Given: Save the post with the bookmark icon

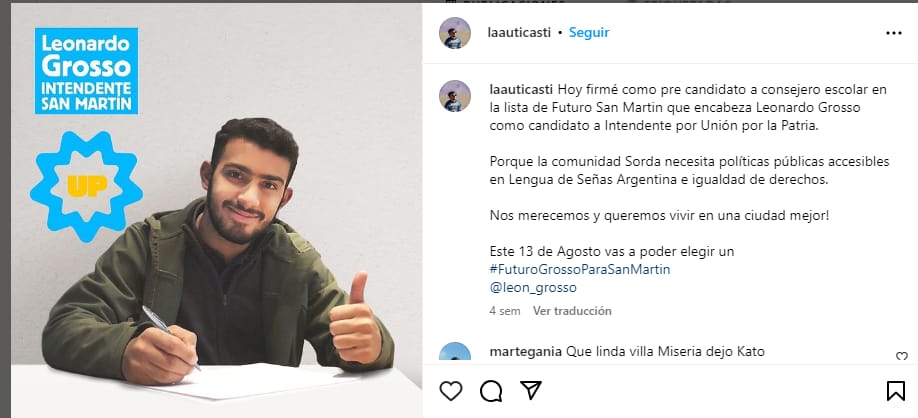Looking at the screenshot, I should pyautogui.click(x=895, y=390).
